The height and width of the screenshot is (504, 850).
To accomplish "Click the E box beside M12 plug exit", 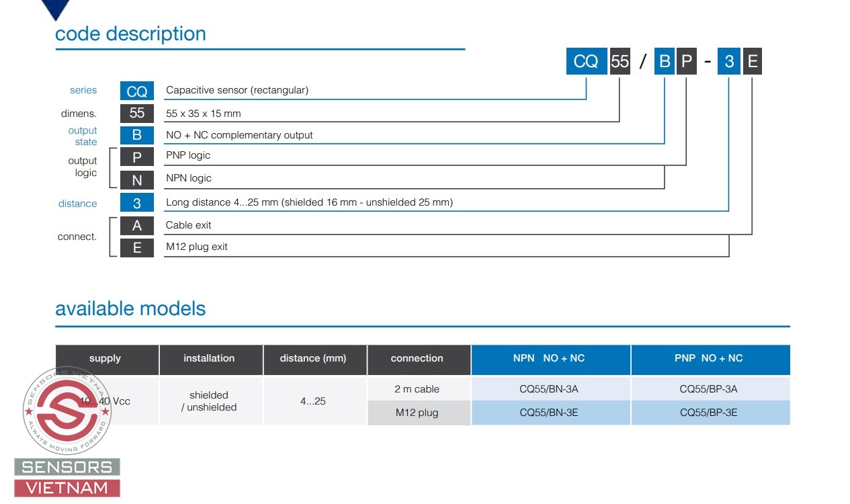I will click(137, 247).
